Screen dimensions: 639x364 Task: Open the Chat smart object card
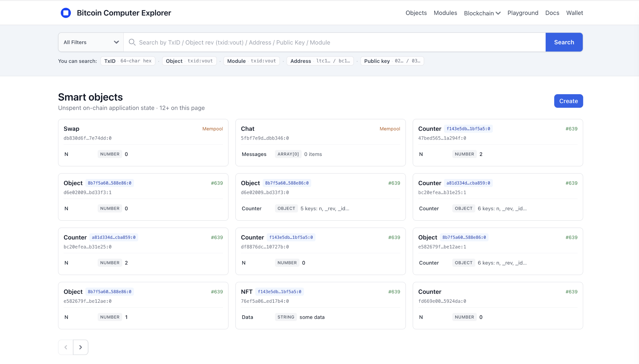click(320, 143)
